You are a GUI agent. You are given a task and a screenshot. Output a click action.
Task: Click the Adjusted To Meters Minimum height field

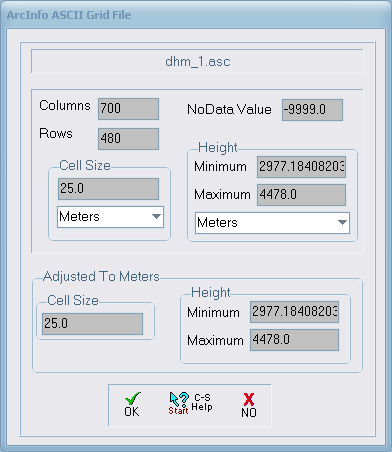tap(294, 312)
